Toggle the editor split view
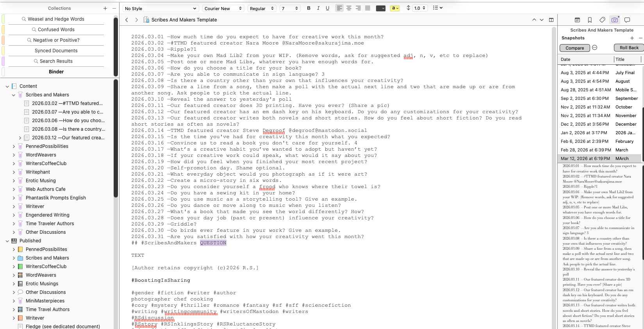 (x=551, y=20)
